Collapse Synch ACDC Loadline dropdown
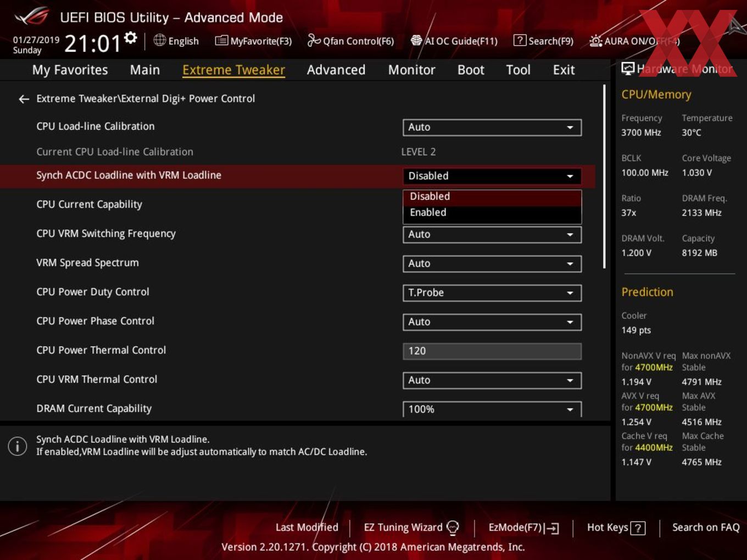 click(x=492, y=176)
